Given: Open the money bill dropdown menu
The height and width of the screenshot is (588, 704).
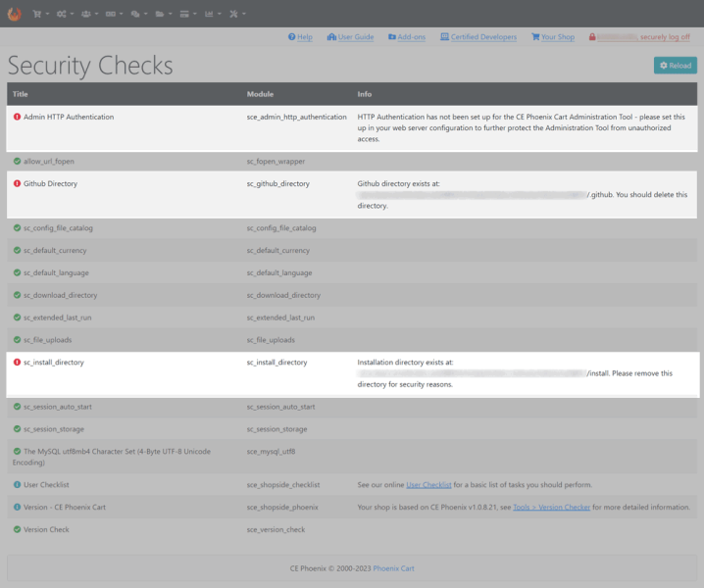Looking at the screenshot, I should [x=114, y=14].
